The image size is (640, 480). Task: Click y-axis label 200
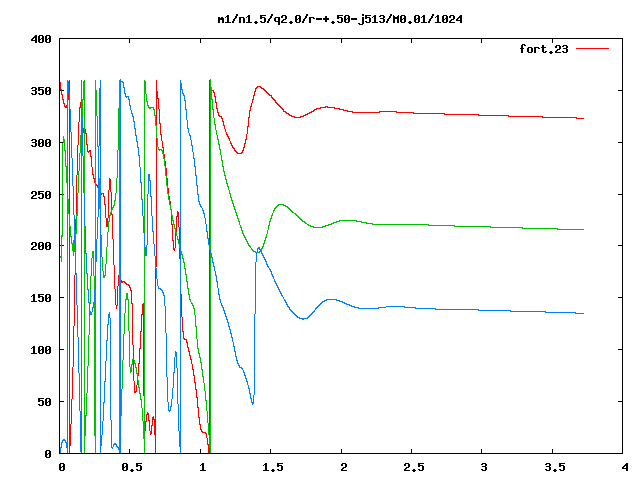click(41, 246)
